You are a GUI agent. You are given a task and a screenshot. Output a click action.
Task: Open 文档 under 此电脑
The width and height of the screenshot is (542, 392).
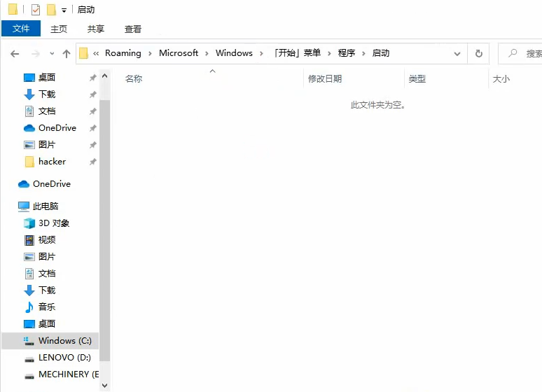point(47,274)
